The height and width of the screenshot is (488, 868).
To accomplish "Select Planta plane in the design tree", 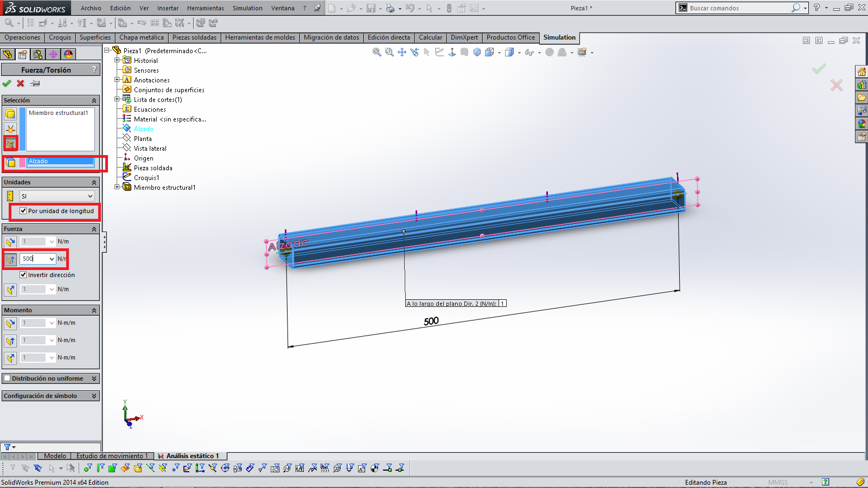I will point(143,139).
